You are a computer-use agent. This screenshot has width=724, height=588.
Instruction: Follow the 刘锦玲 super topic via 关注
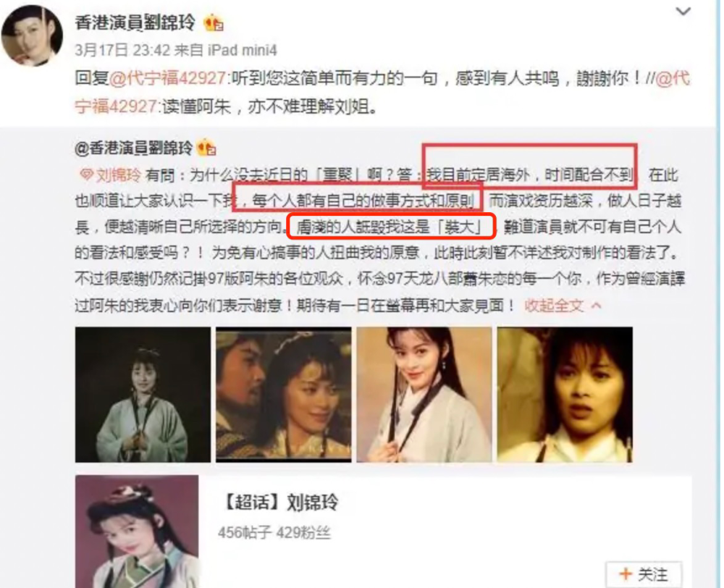[x=644, y=574]
